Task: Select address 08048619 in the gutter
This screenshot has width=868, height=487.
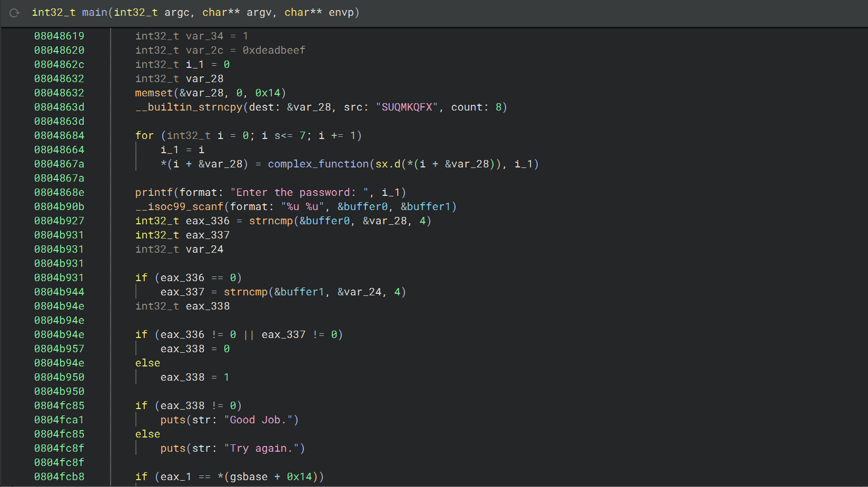Action: pyautogui.click(x=59, y=36)
